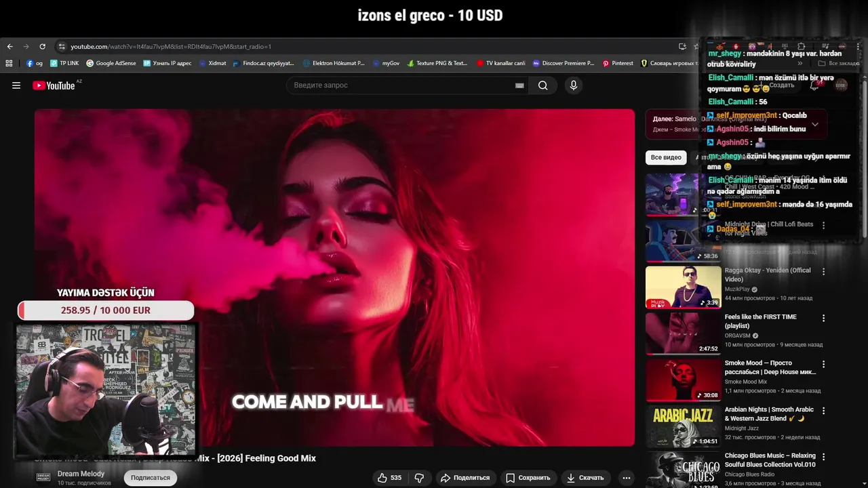Open the Arabic Jazz 1:04:51 thumbnail

point(683,426)
